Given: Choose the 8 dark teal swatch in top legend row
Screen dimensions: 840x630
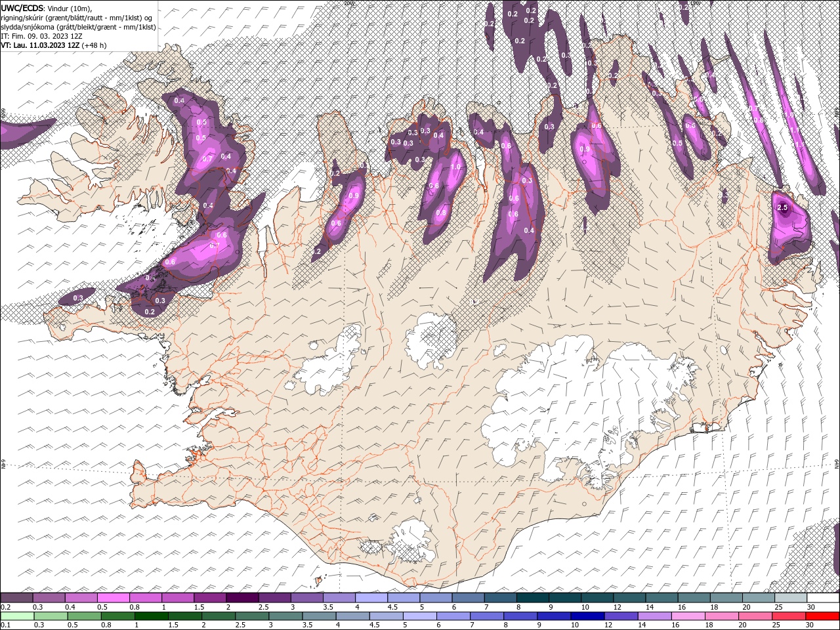Looking at the screenshot, I should click(x=533, y=598).
